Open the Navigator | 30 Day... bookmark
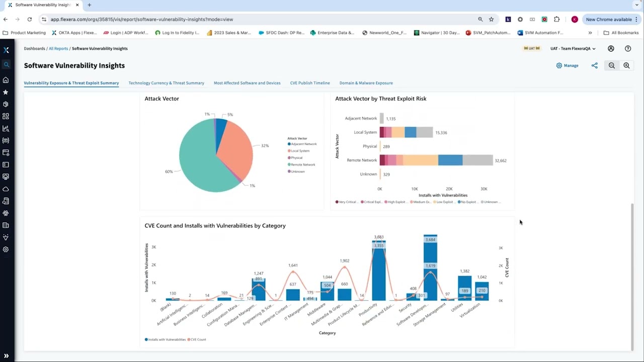Viewport: 644px width, 362px height. pos(437,33)
